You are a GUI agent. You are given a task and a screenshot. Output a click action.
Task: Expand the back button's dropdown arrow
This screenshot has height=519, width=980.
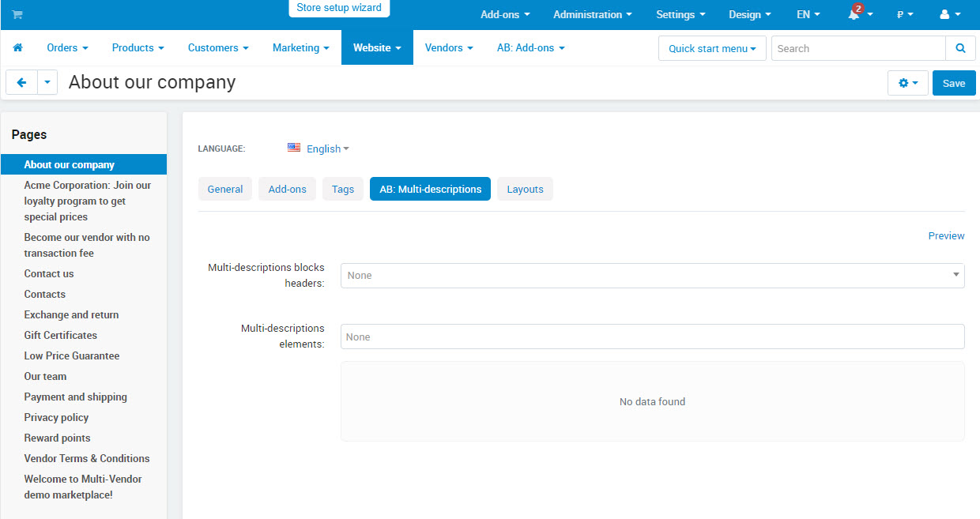click(x=46, y=82)
